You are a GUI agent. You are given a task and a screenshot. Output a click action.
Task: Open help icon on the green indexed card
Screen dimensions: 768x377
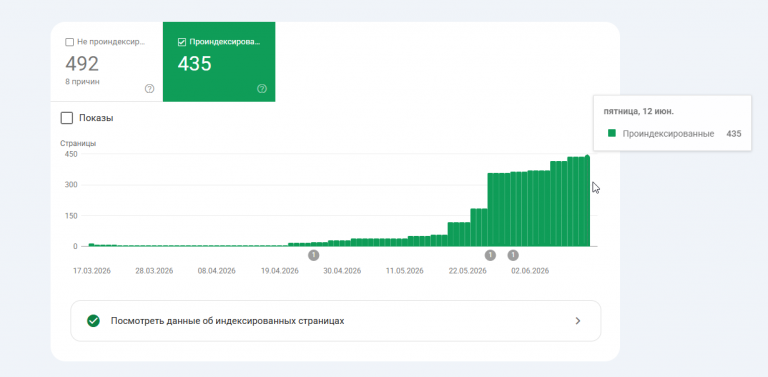(262, 89)
